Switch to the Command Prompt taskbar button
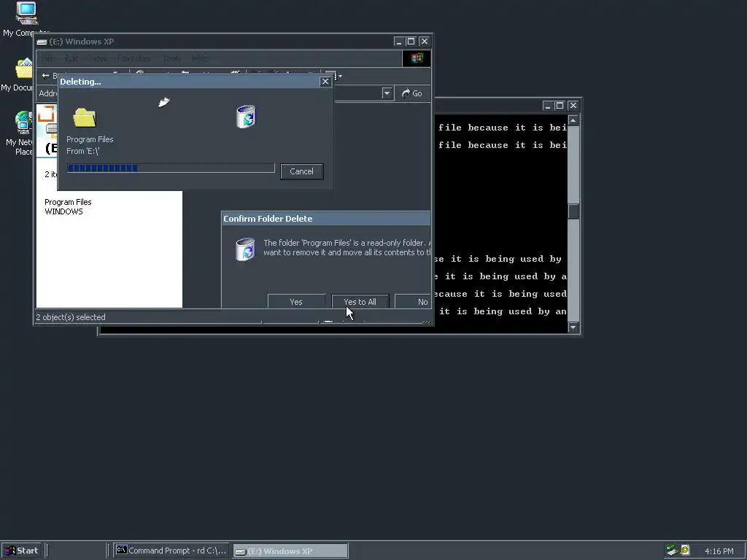This screenshot has width=747, height=560. (171, 551)
